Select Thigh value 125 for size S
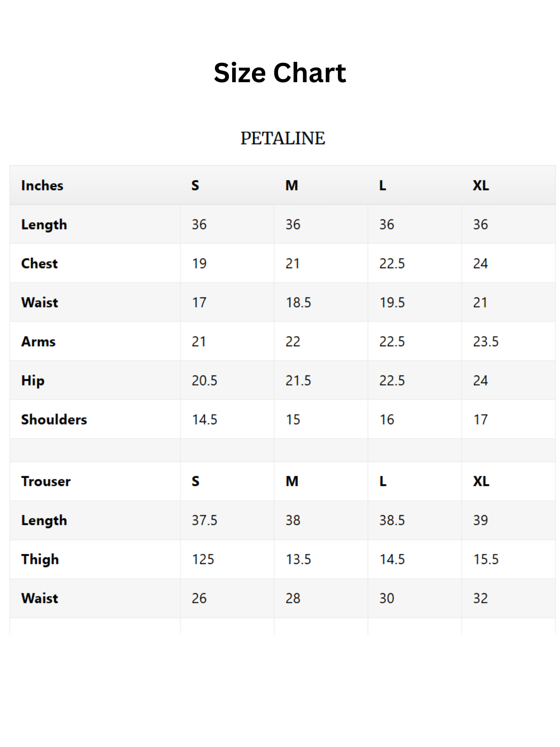This screenshot has height=747, width=560. (x=203, y=559)
